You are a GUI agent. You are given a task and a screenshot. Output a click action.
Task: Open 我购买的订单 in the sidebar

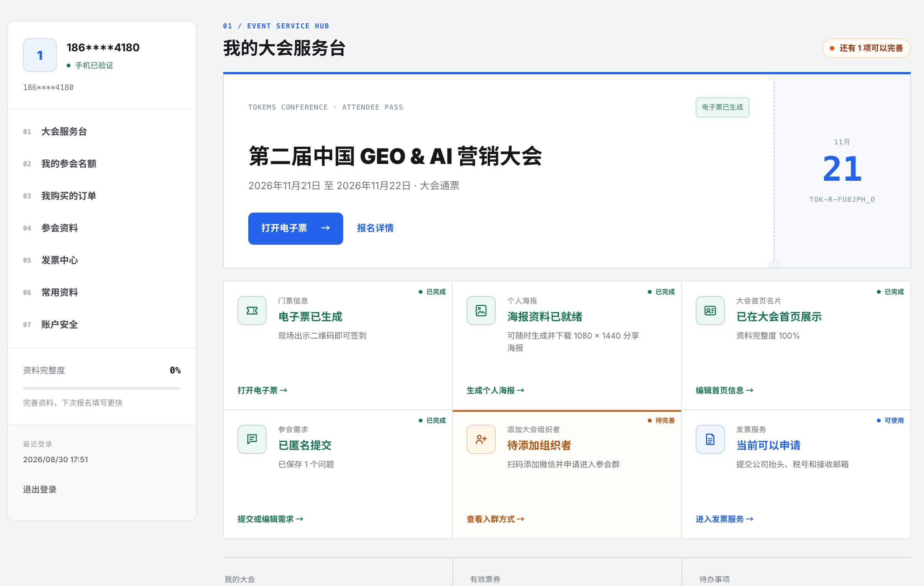click(102, 196)
